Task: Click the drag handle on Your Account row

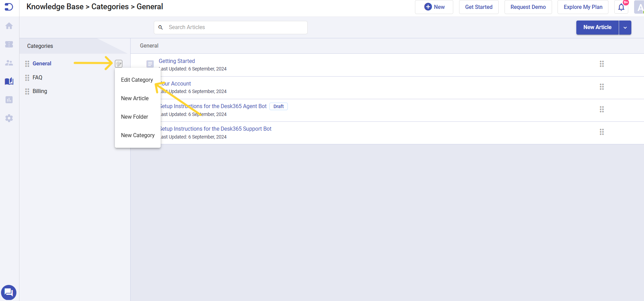Action: click(x=602, y=87)
